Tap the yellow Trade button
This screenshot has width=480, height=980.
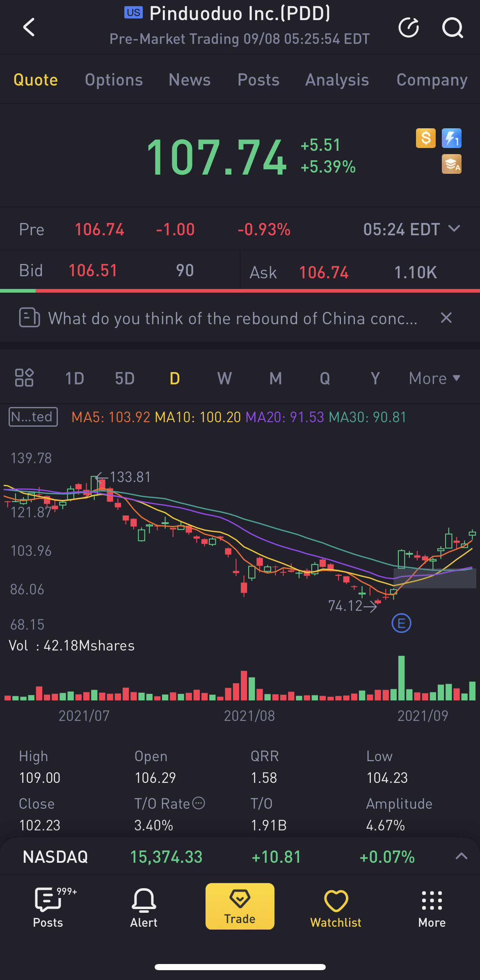[240, 906]
